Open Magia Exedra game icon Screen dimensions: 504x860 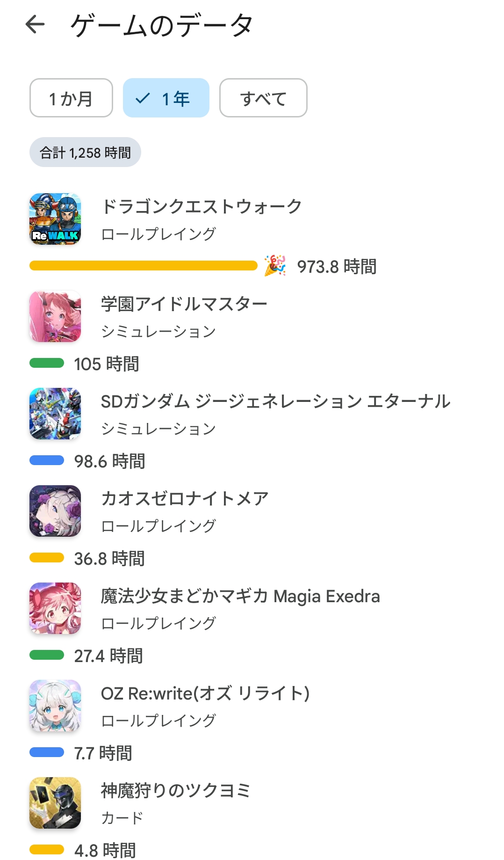[55, 608]
